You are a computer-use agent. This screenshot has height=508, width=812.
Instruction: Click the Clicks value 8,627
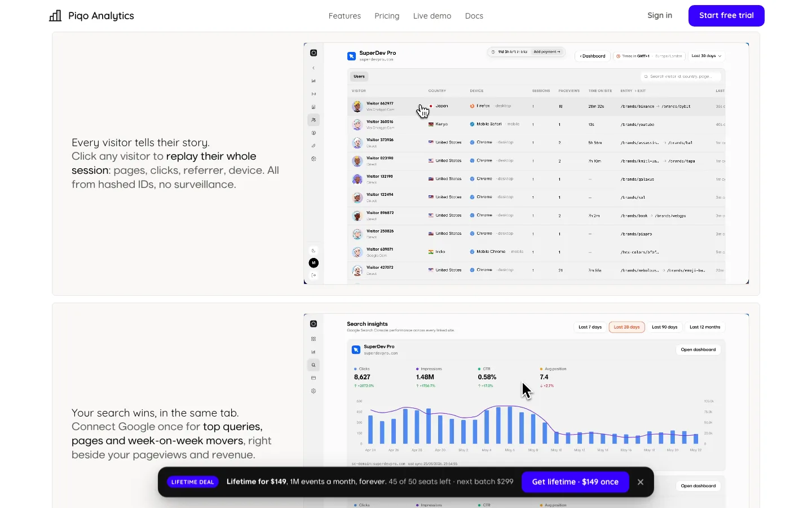click(362, 377)
